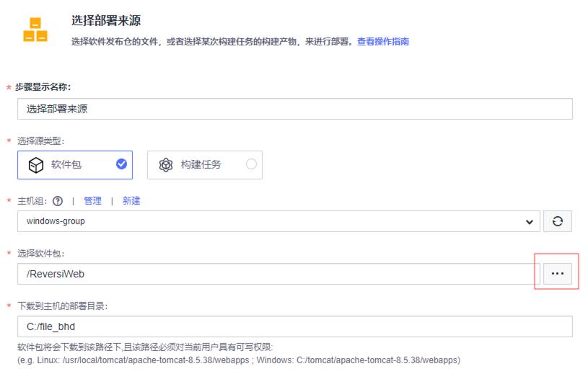Click the orange deployment source boxes icon
This screenshot has width=588, height=374.
[x=35, y=30]
